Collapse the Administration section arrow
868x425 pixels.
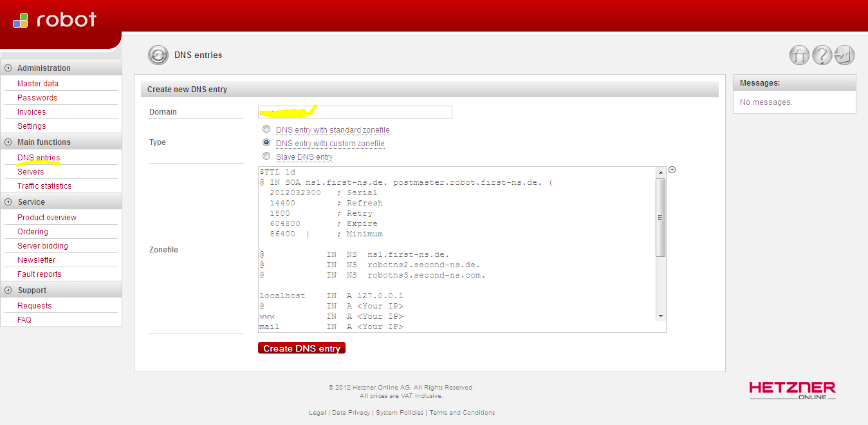[8, 68]
